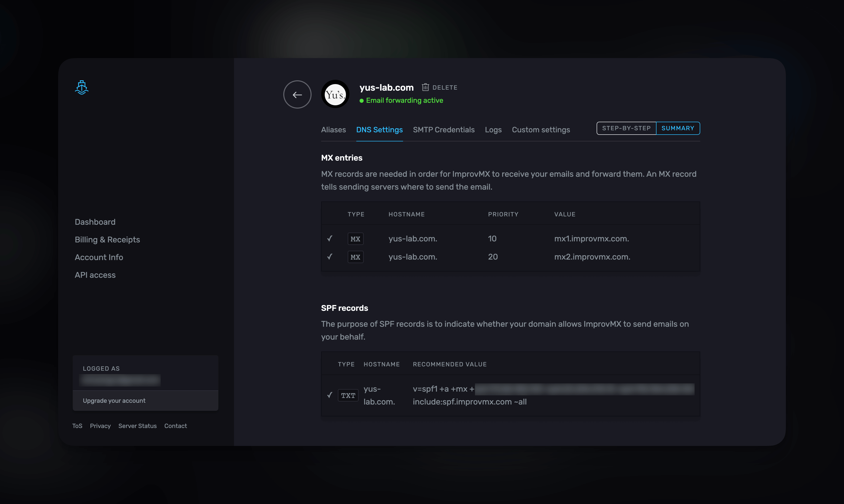
Task: Click the checkmark on mx2.improvmx.com row
Action: click(330, 257)
